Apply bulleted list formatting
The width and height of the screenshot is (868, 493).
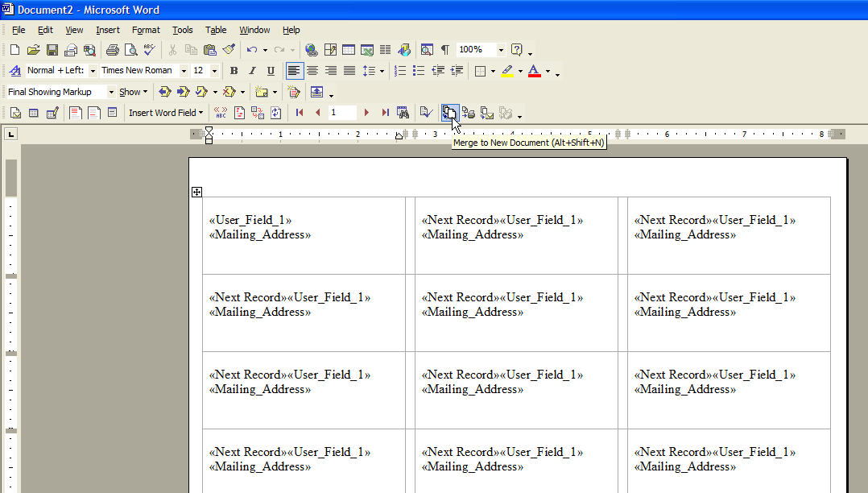click(x=419, y=71)
